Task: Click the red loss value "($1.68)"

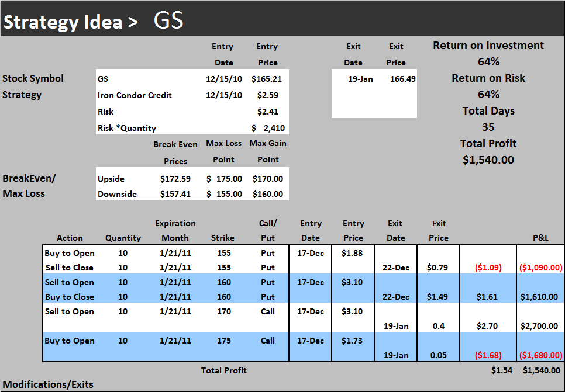Action: (488, 355)
